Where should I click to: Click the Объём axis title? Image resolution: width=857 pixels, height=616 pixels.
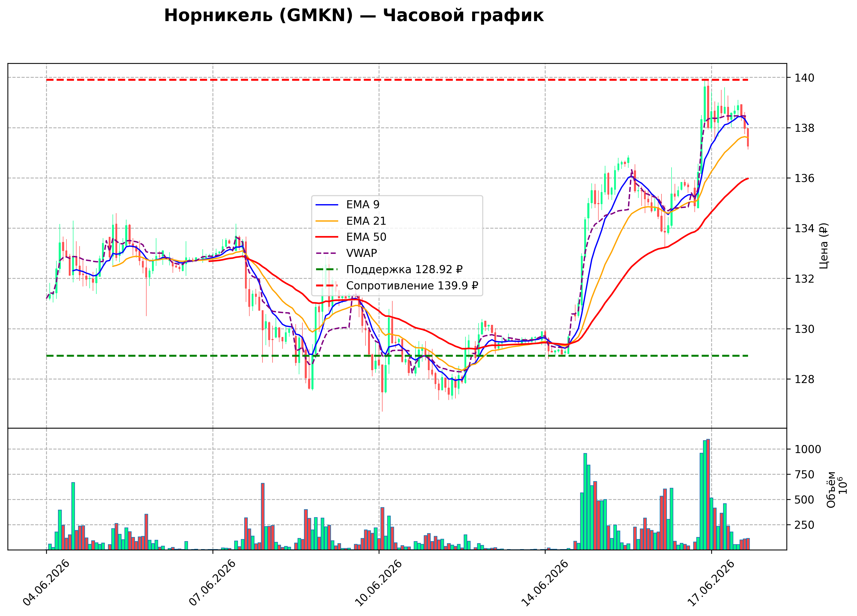[x=831, y=489]
